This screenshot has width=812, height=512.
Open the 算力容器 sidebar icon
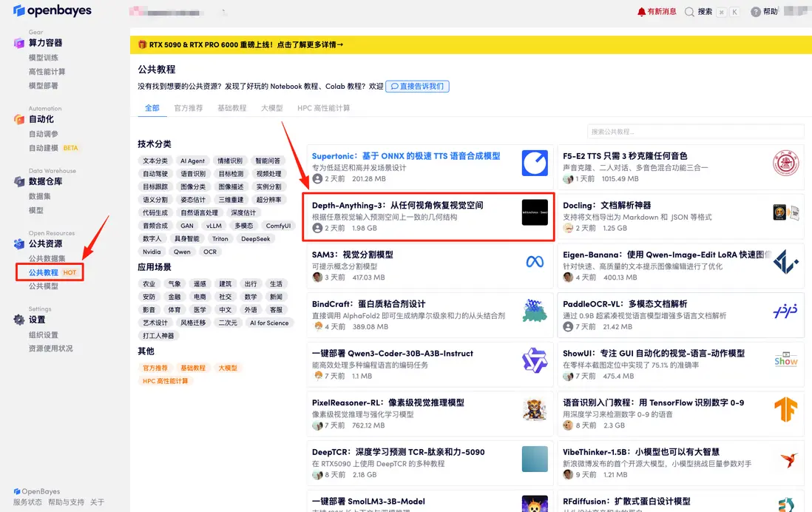pos(19,43)
